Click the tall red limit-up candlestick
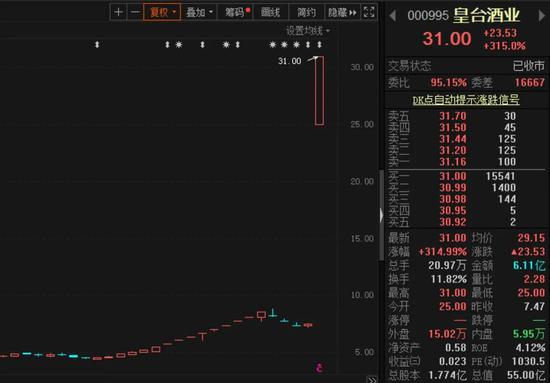The height and width of the screenshot is (383, 550). [319, 90]
